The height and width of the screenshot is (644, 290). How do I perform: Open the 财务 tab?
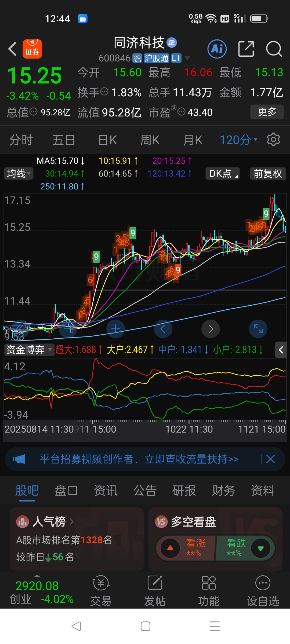tap(223, 491)
